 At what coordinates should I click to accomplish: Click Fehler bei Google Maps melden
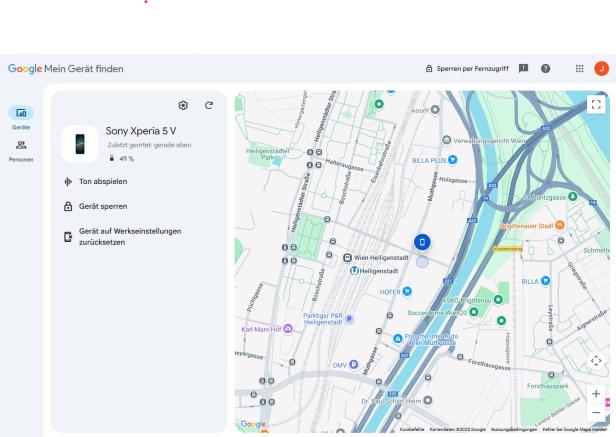pos(575,430)
